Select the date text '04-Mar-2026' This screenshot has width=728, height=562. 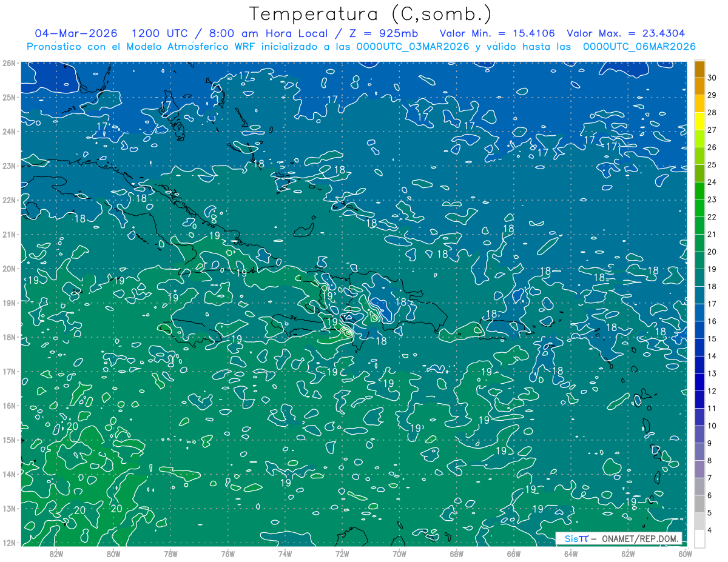(75, 33)
